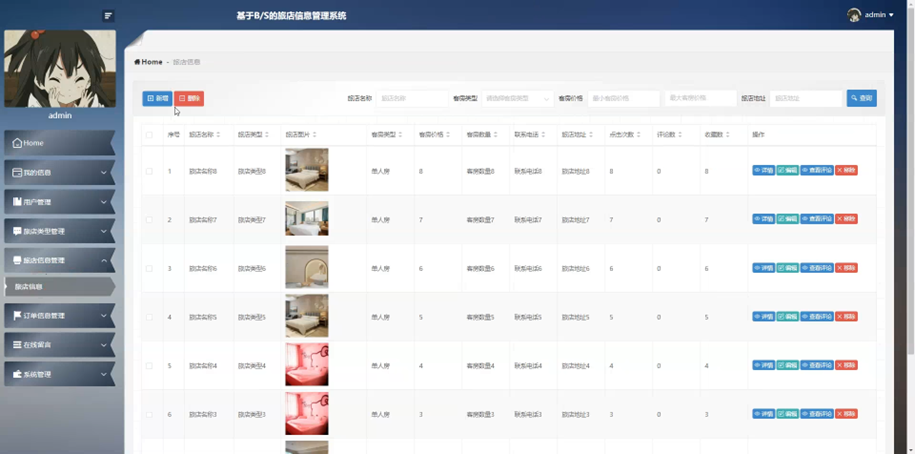The height and width of the screenshot is (454, 915).
Task: Check the row 3 checkbox
Action: tap(149, 268)
